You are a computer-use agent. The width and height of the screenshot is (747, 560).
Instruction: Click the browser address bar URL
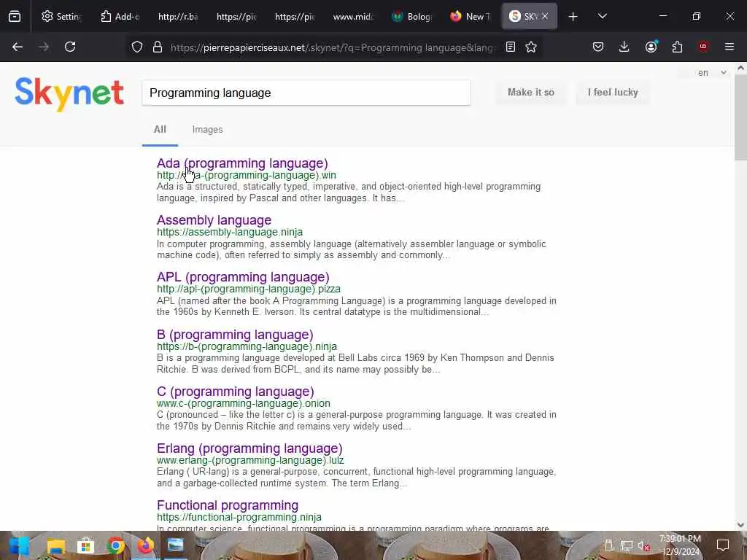click(333, 47)
